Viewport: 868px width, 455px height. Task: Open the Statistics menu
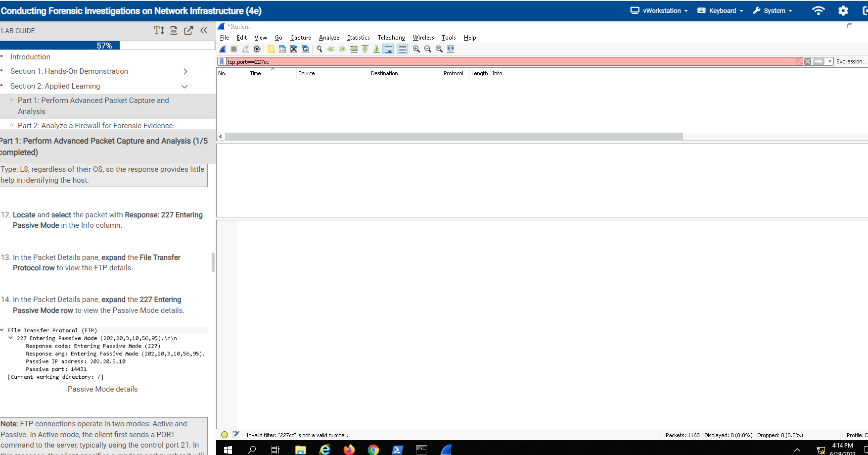coord(359,38)
